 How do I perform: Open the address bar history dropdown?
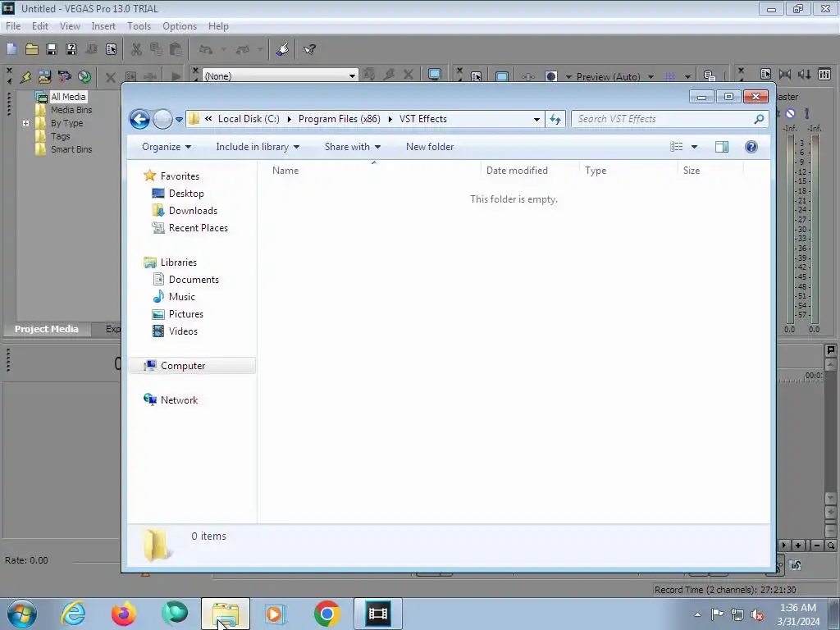point(536,119)
